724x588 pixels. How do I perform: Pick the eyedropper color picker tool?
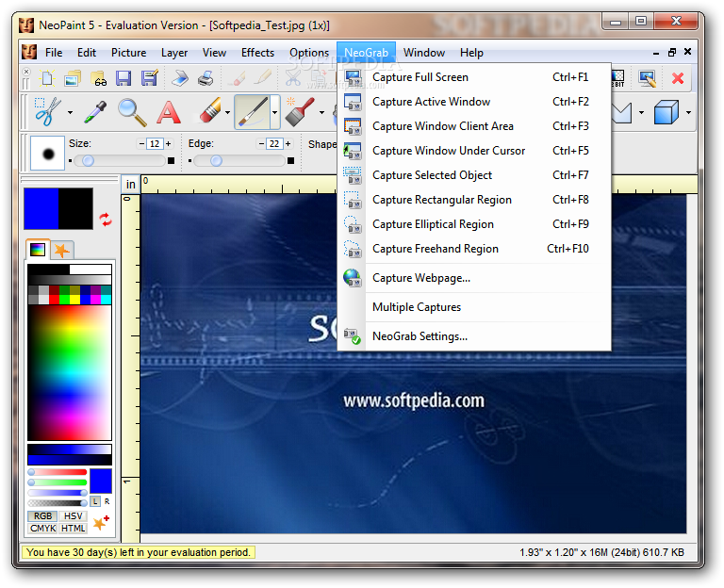pyautogui.click(x=95, y=112)
